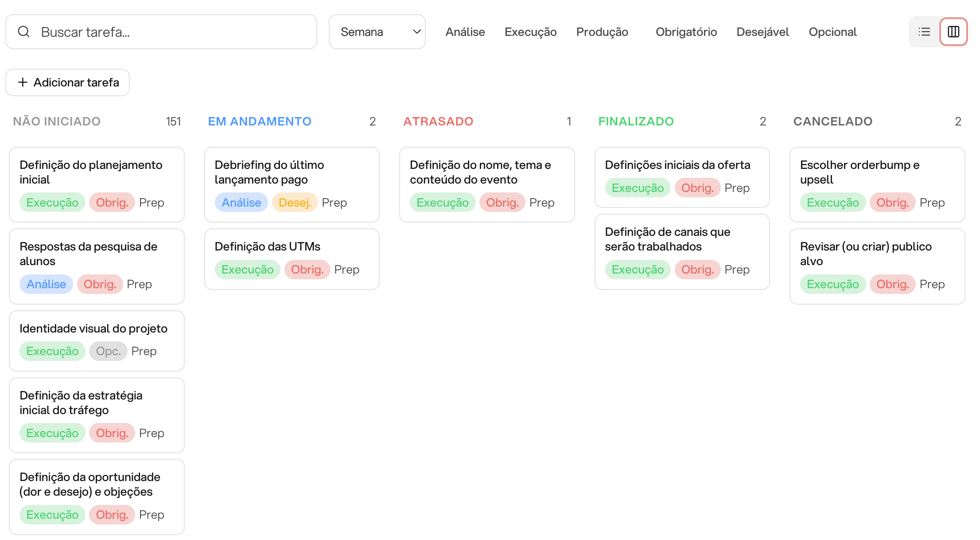Click the plus icon next to Adicionar tarefa
Viewport: 980px width, 540px height.
tap(23, 82)
